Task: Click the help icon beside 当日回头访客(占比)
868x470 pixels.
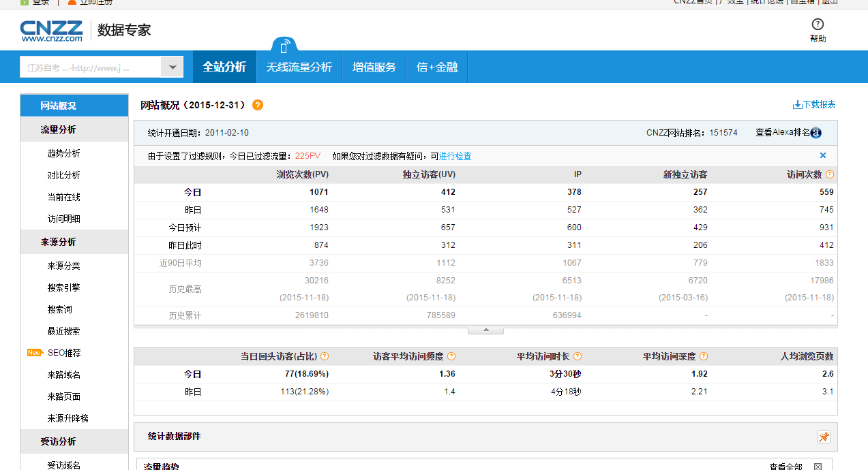Action: click(x=325, y=356)
